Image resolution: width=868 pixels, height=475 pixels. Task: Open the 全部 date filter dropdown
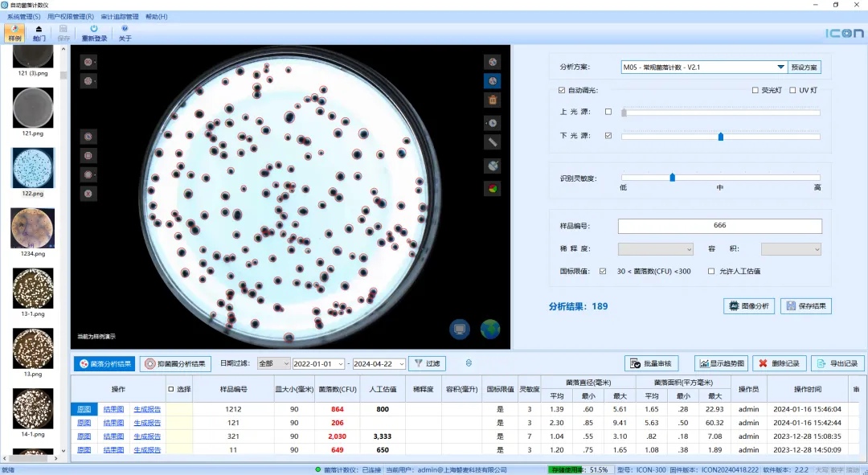point(272,364)
